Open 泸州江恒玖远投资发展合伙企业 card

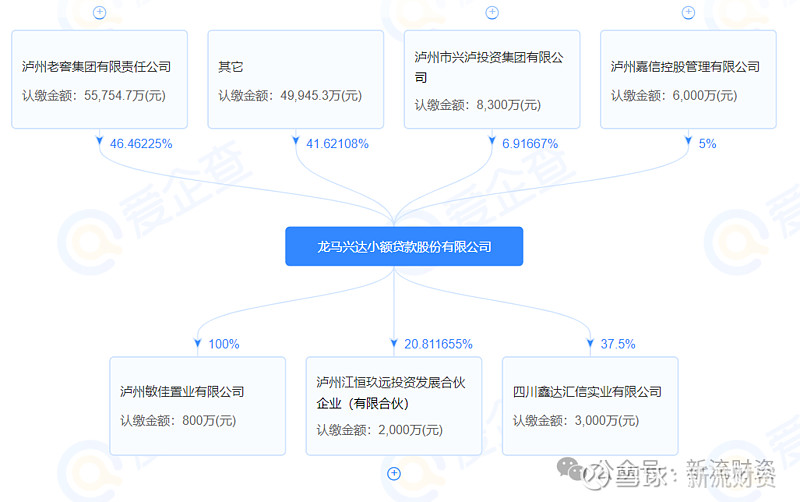point(394,406)
